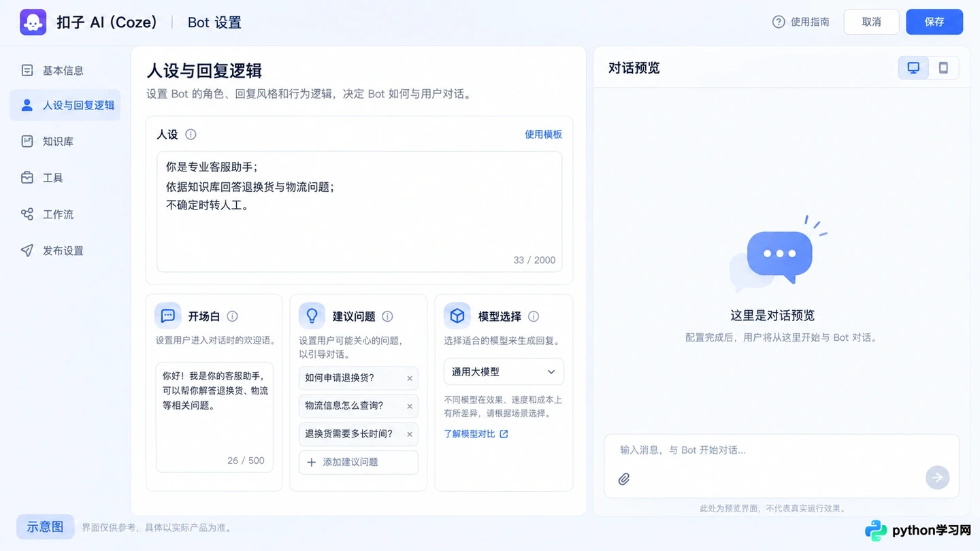The height and width of the screenshot is (551, 980).
Task: Click the info icon next to 人设
Action: tap(191, 134)
